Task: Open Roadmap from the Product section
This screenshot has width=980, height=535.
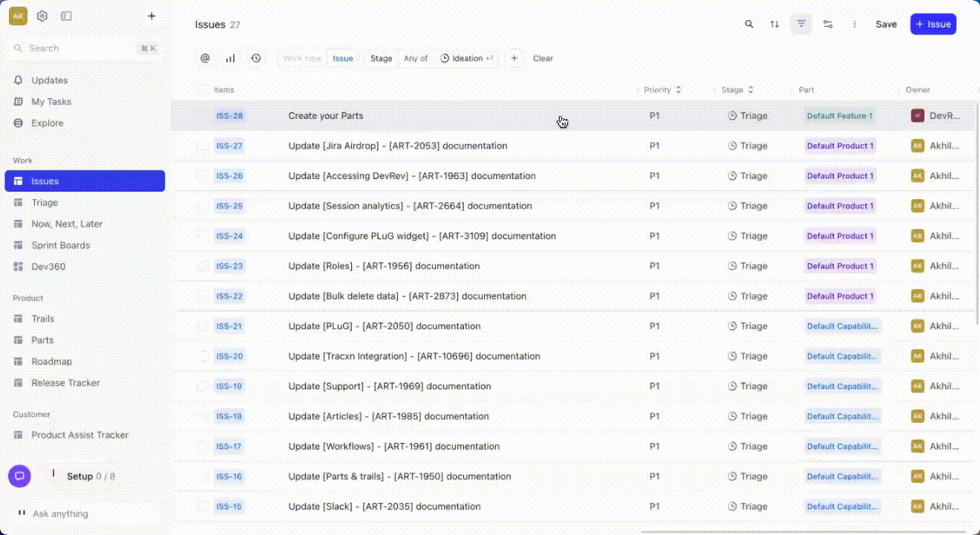Action: click(x=51, y=361)
